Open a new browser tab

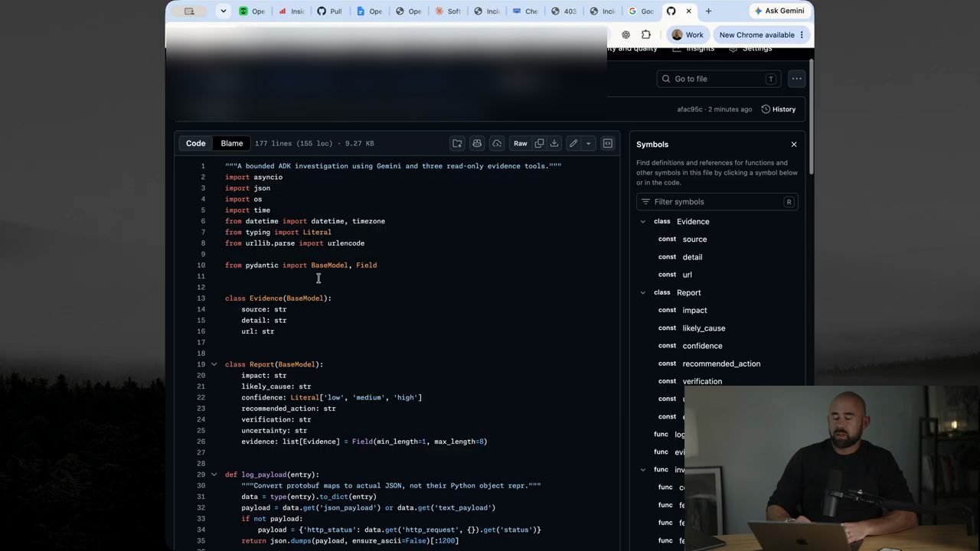(x=708, y=11)
